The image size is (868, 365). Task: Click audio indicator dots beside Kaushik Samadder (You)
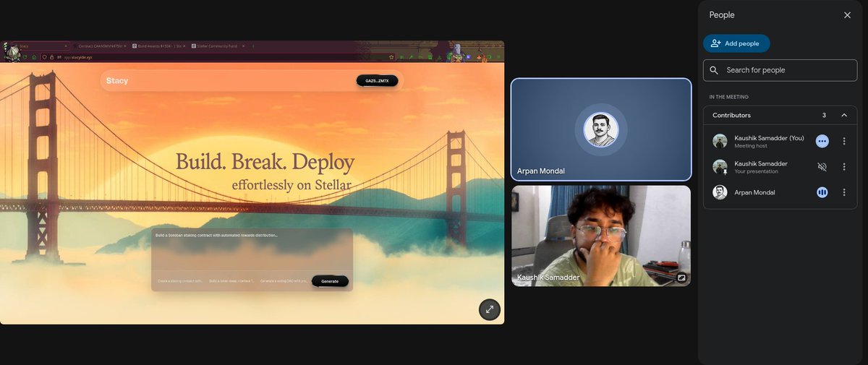click(822, 142)
